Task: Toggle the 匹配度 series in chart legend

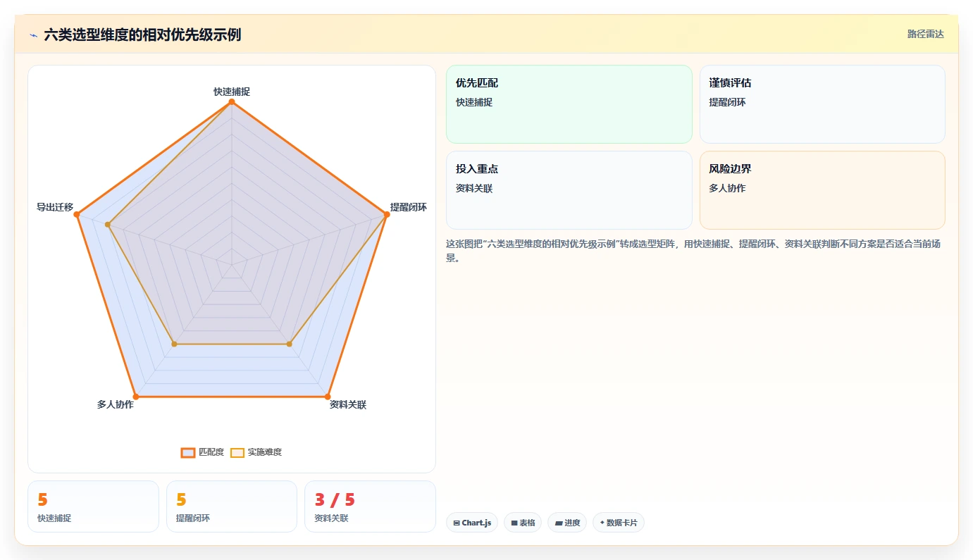Action: (202, 452)
